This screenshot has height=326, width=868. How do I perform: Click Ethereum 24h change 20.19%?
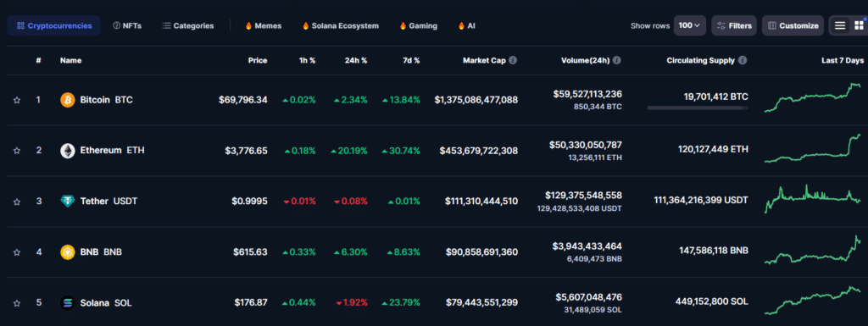pos(348,150)
